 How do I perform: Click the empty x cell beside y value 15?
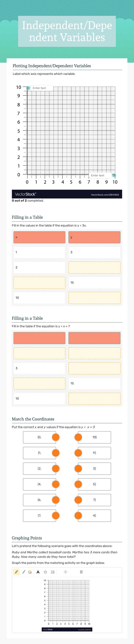(39, 283)
